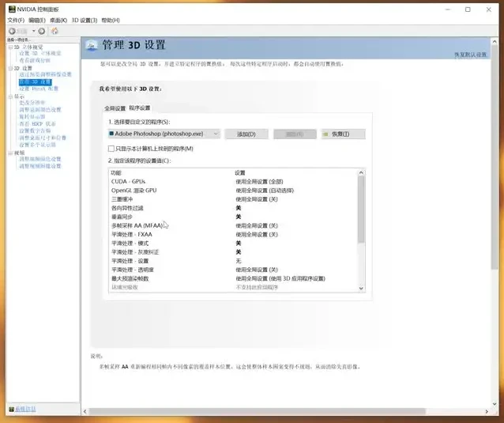This screenshot has height=423, width=504.
Task: Collapse the 视频 tree node
Action: [x=9, y=153]
